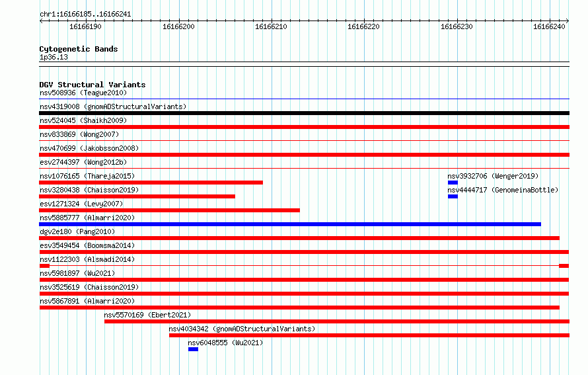Click the nsv1122303 (Alsmadi2014) left red block
The height and width of the screenshot is (375, 588).
tap(45, 266)
